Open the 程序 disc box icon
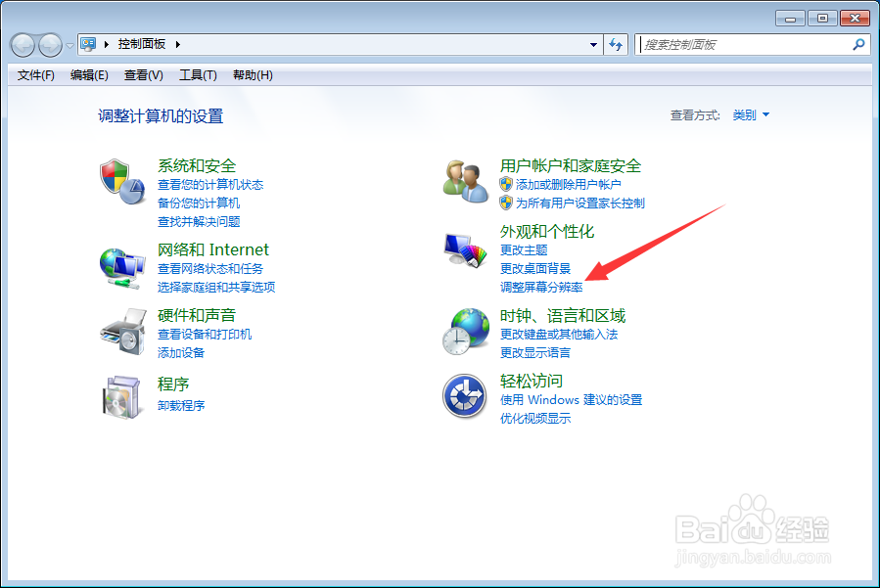The height and width of the screenshot is (588, 880). [x=121, y=397]
